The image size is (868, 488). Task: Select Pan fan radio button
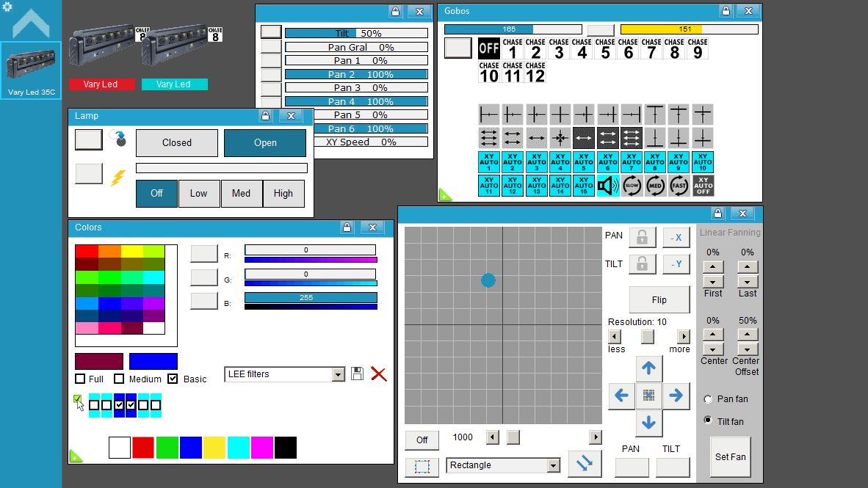point(708,399)
